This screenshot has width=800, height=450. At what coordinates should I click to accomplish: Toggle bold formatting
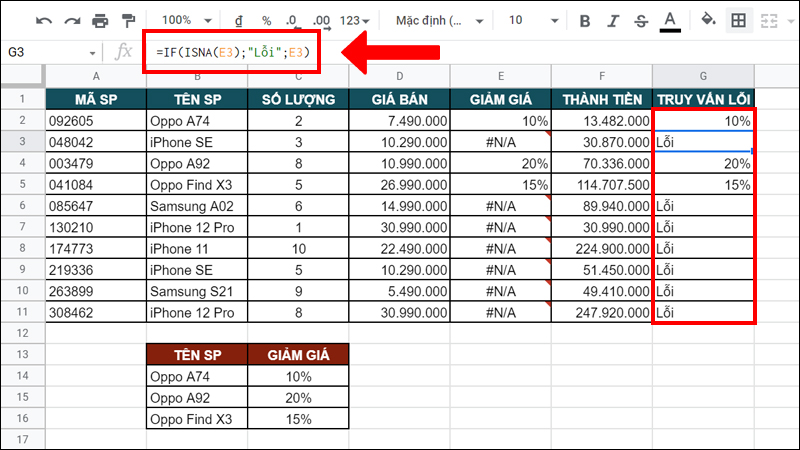coord(585,21)
